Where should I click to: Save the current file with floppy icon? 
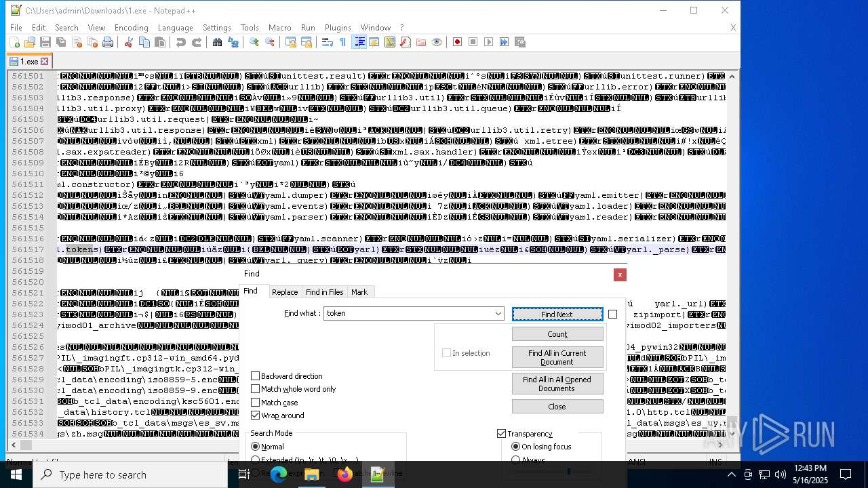tap(45, 42)
